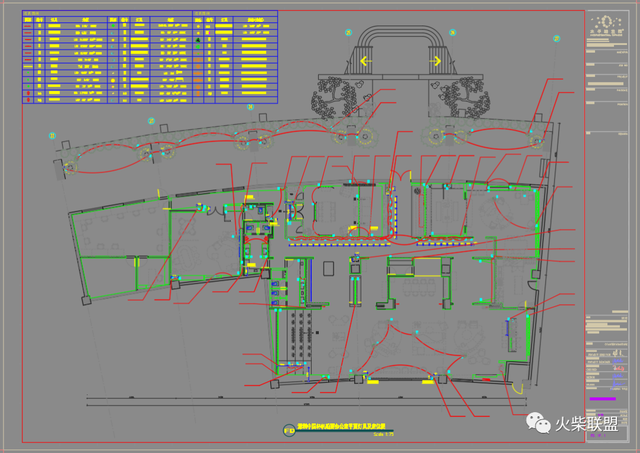
Task: Click the Scale 1:75 label
Action: pos(355,436)
